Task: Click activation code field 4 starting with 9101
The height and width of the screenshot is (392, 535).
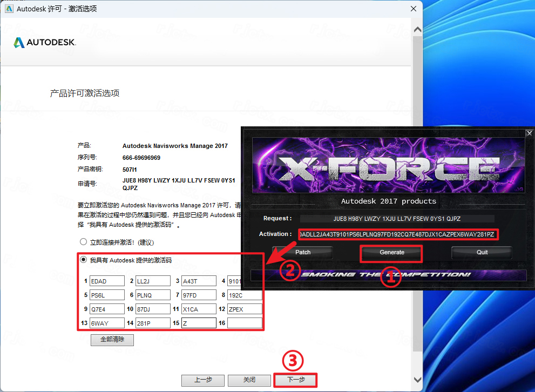Action: click(x=235, y=281)
